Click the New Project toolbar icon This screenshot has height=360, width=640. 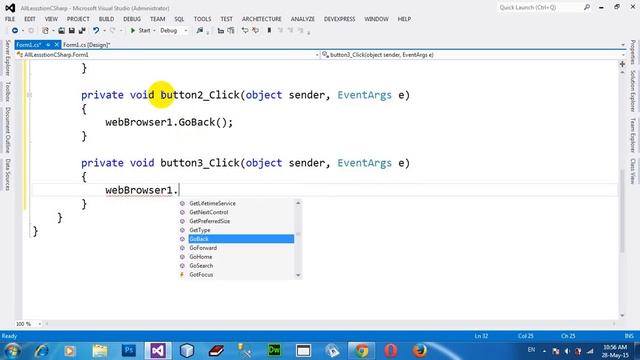click(x=45, y=31)
